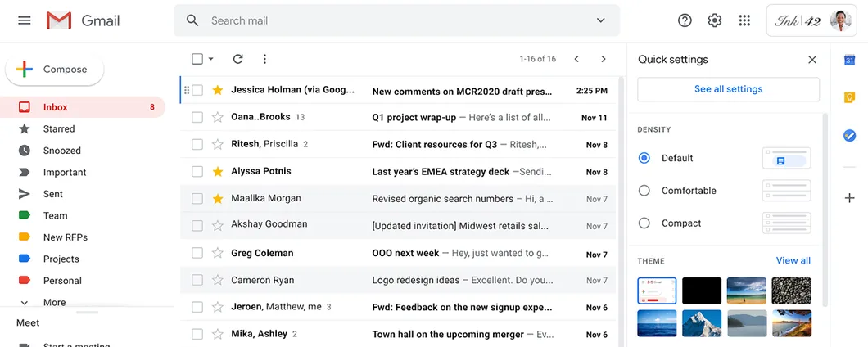Open select all dropdown arrow
This screenshot has height=347, width=868.
[211, 59]
